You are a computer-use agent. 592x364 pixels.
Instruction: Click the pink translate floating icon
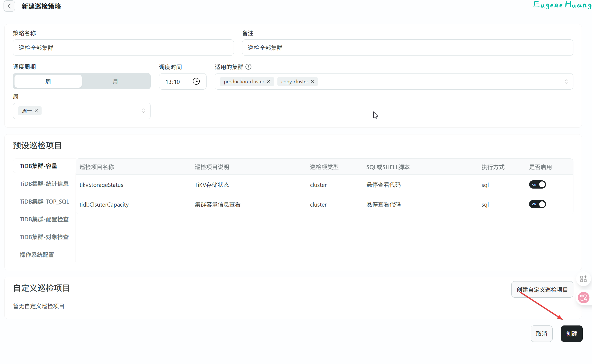[x=583, y=297]
